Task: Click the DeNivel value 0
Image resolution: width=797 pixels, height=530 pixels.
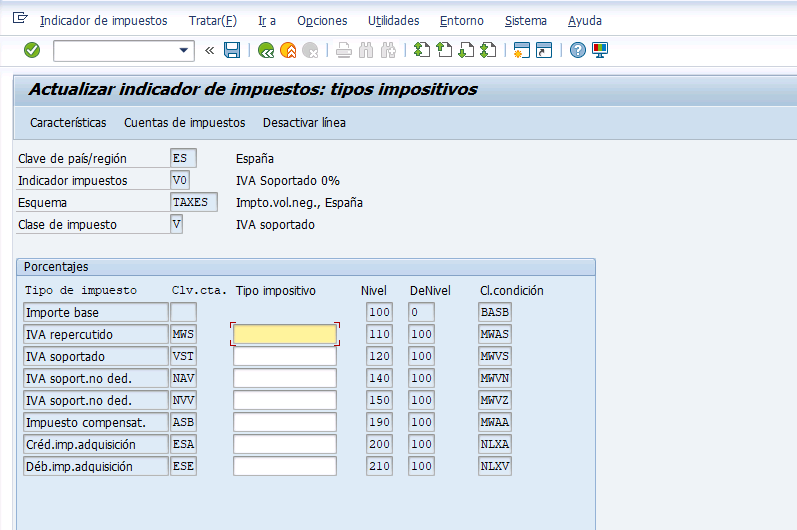Action: pos(421,312)
